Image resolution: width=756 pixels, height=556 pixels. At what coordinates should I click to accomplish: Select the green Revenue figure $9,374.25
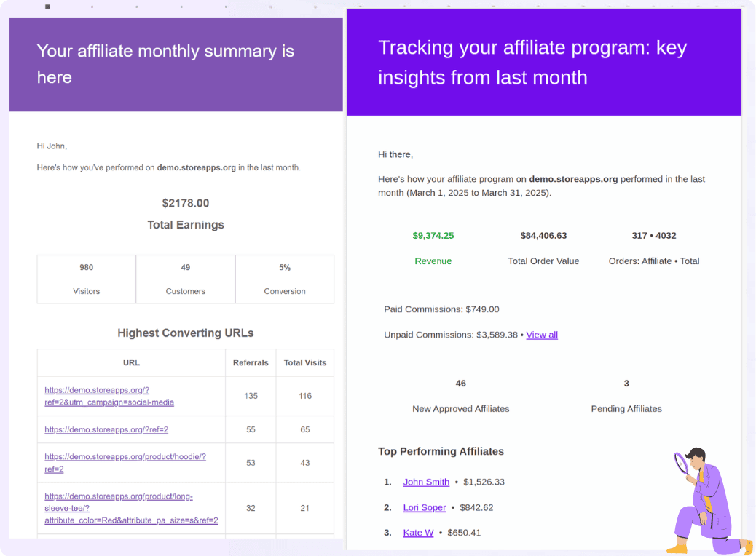tap(433, 235)
